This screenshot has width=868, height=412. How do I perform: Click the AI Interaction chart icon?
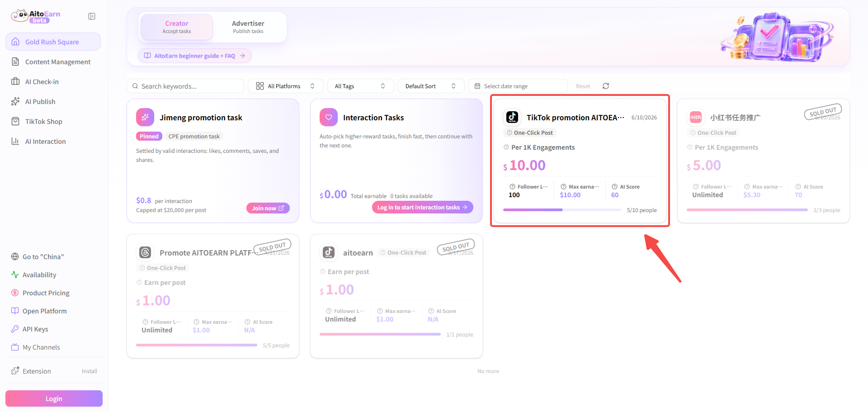point(15,141)
